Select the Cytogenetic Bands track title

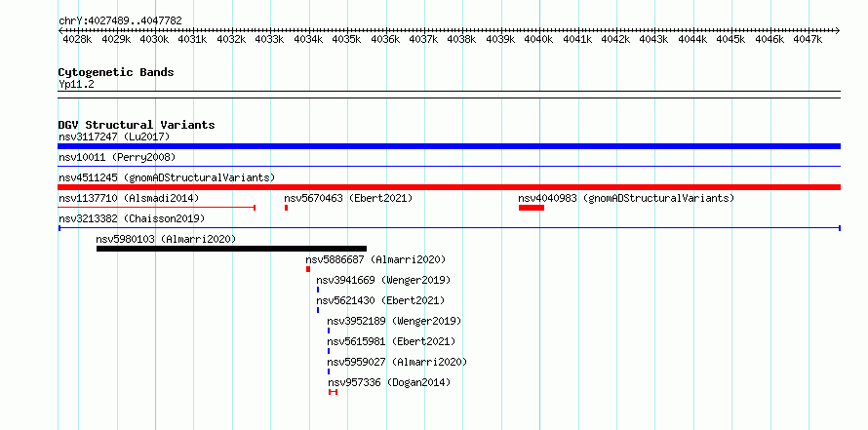tap(116, 72)
